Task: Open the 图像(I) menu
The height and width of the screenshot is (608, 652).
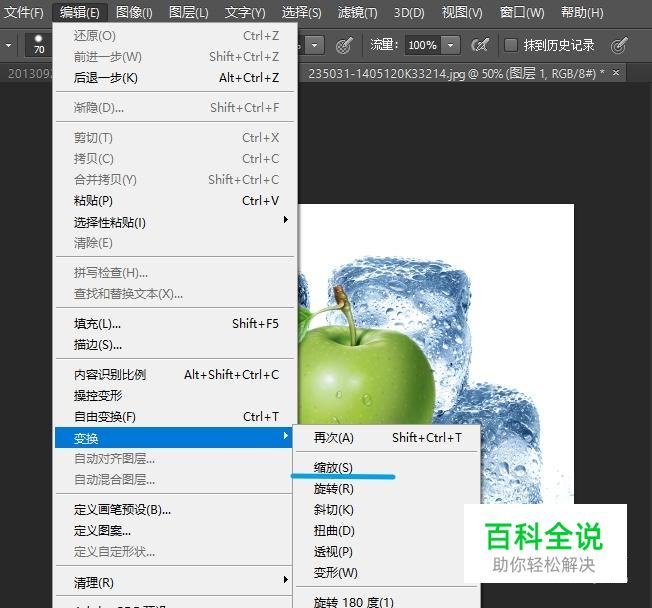Action: pyautogui.click(x=134, y=12)
